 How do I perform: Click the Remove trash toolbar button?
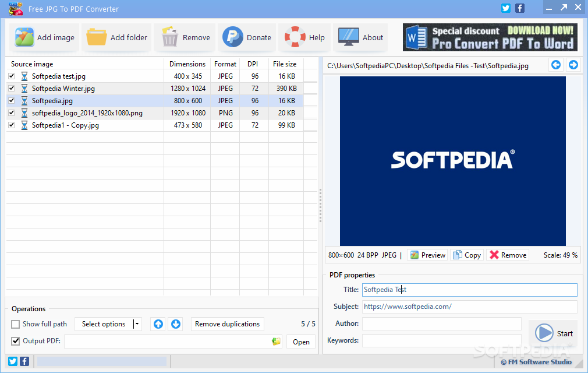point(185,37)
